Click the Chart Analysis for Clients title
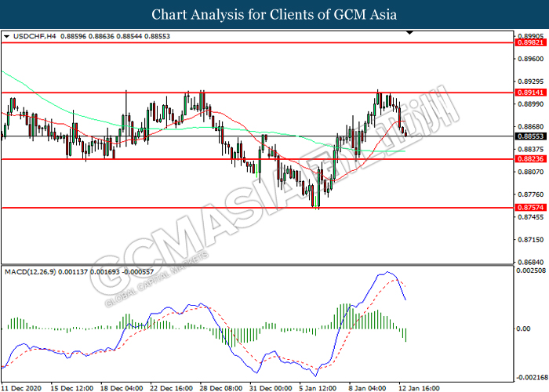 click(274, 15)
